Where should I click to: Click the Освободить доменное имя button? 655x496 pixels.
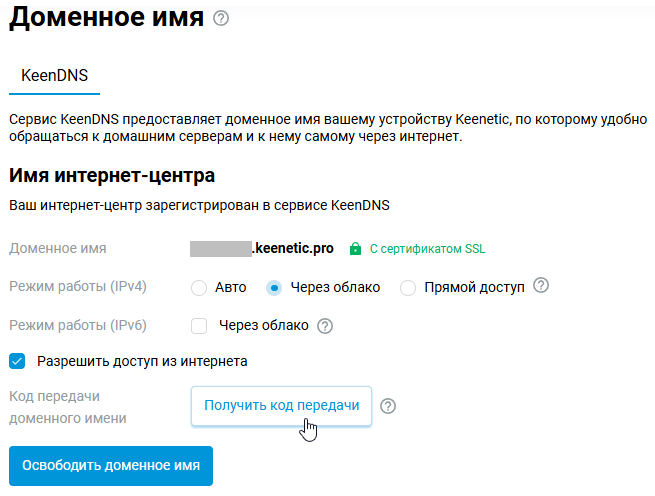(x=111, y=465)
